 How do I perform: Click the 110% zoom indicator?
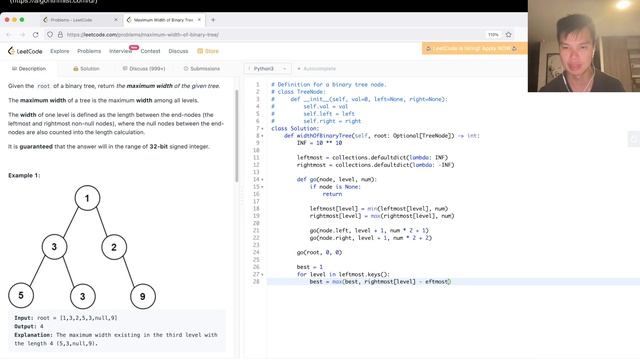pos(493,35)
